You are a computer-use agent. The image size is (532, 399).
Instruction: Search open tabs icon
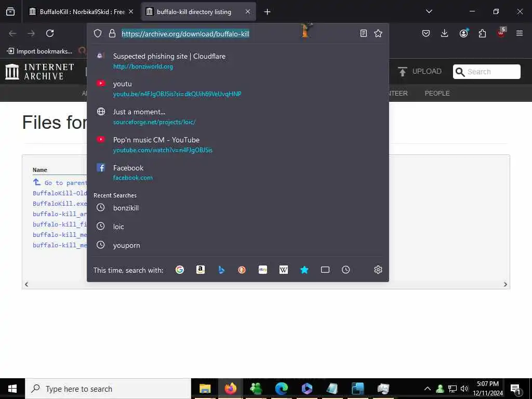click(325, 270)
